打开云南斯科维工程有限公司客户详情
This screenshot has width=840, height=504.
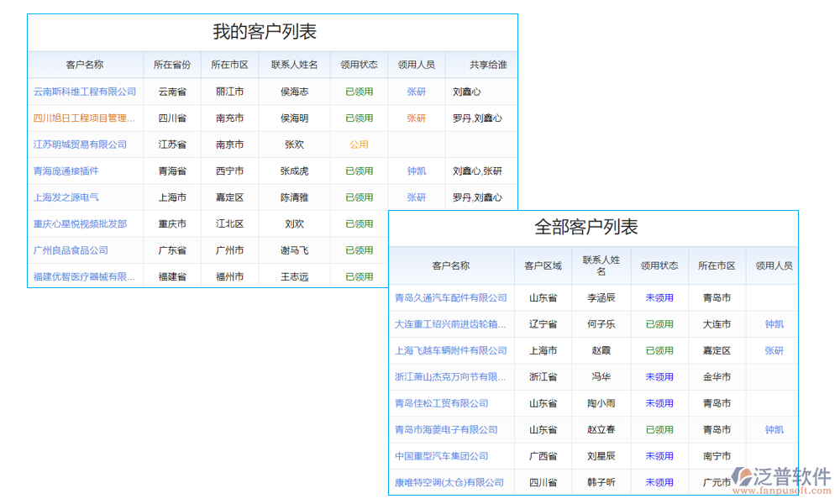pyautogui.click(x=85, y=92)
